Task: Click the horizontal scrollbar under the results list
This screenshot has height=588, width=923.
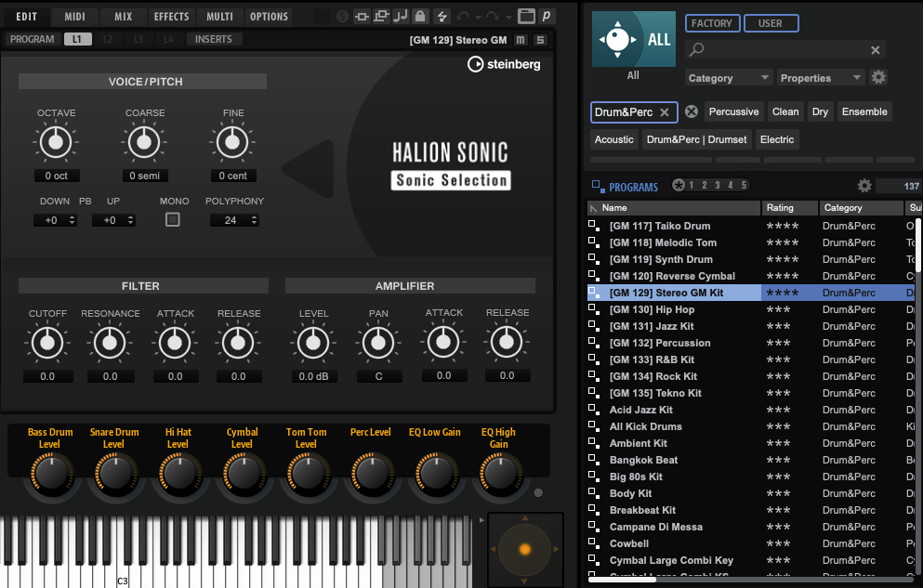Action: click(622, 580)
